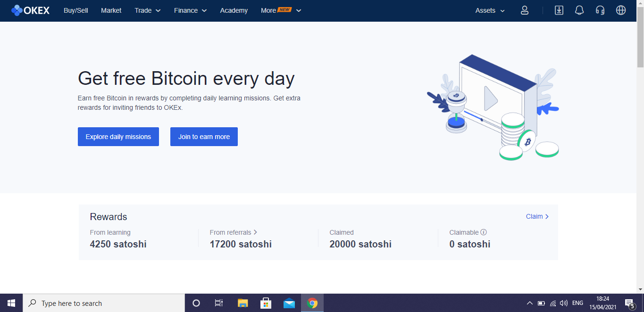
Task: Go to the Market page
Action: pos(111,10)
